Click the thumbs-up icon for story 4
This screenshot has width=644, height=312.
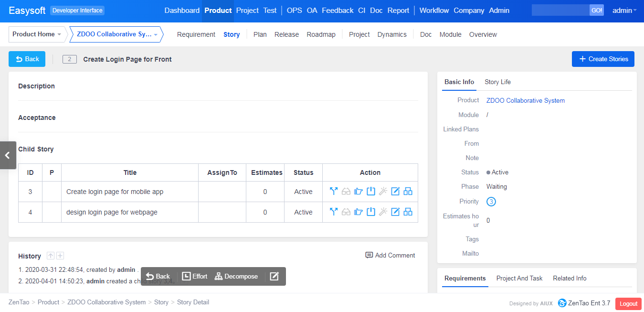(x=359, y=212)
